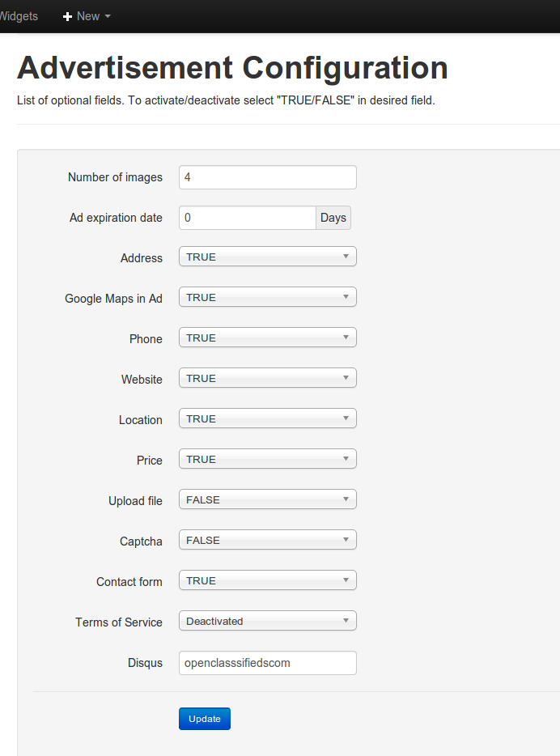Open the New dropdown caret in navbar
The image size is (560, 756).
point(108,16)
